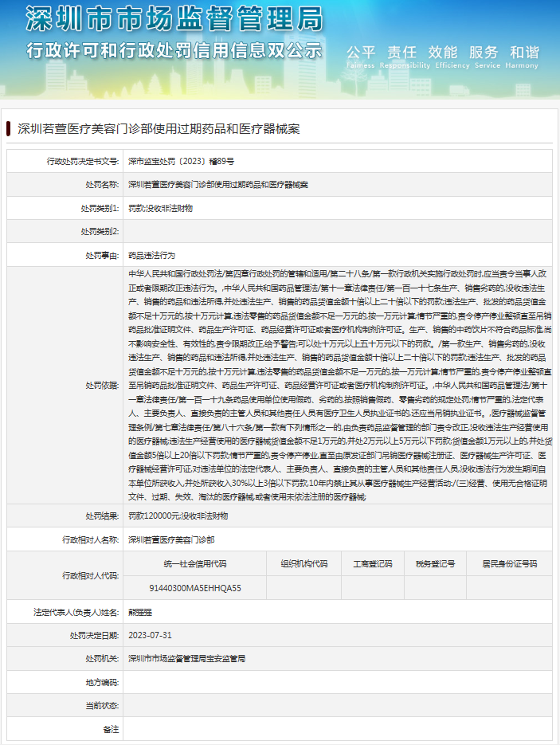Click the 行政许可和行政处罚信用信息双公示 subtitle
The height and width of the screenshot is (745, 560).
click(x=174, y=51)
